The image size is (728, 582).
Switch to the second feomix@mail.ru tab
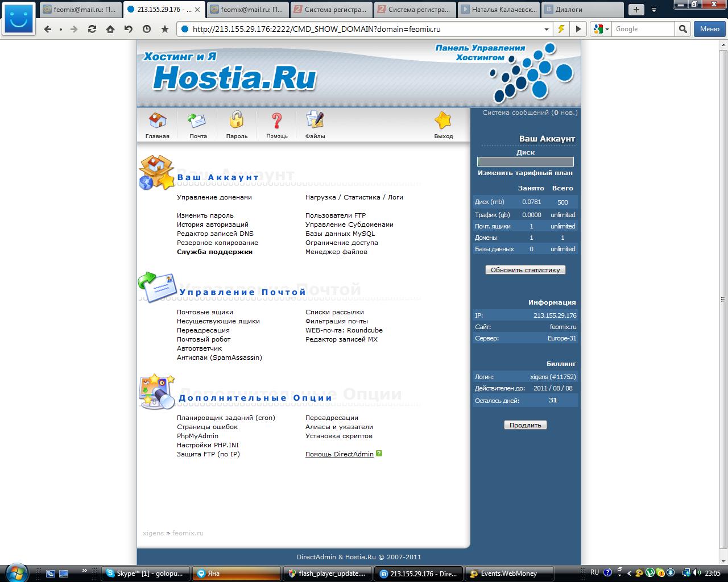[247, 9]
